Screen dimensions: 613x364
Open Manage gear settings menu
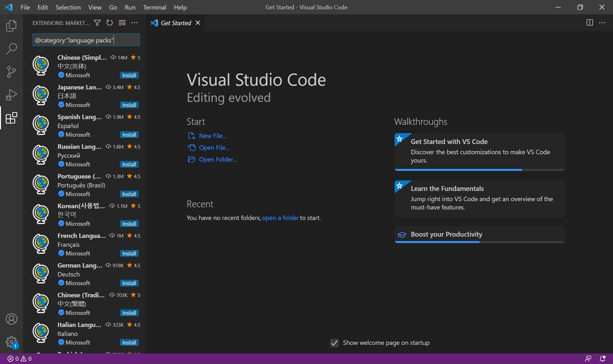(11, 342)
